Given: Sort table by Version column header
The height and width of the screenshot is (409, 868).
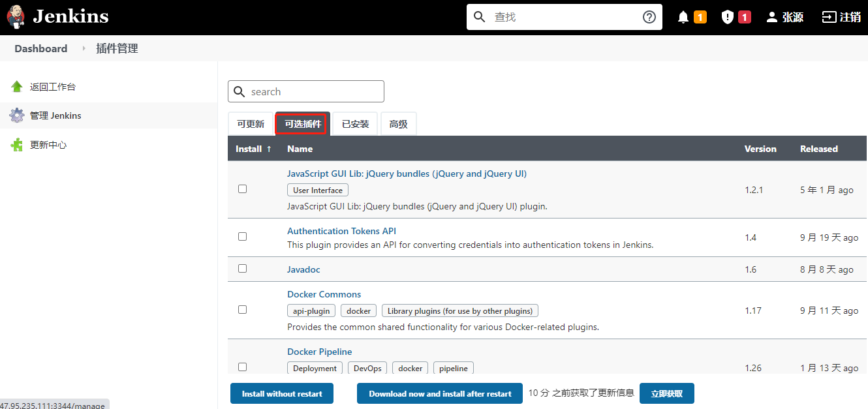Looking at the screenshot, I should click(760, 149).
